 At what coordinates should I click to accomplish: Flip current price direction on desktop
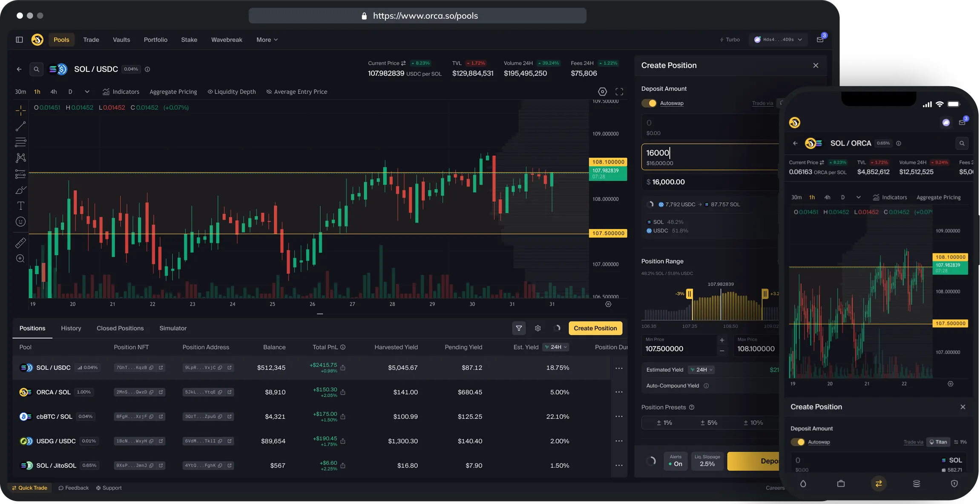(403, 63)
